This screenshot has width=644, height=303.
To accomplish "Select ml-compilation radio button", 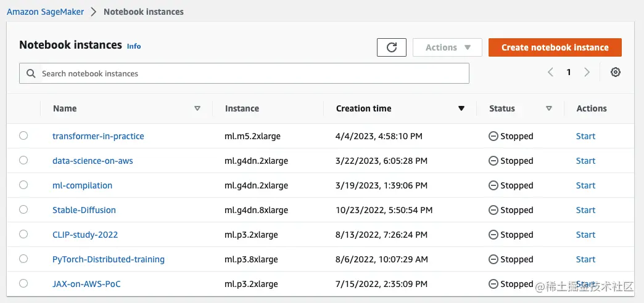I will [23, 185].
